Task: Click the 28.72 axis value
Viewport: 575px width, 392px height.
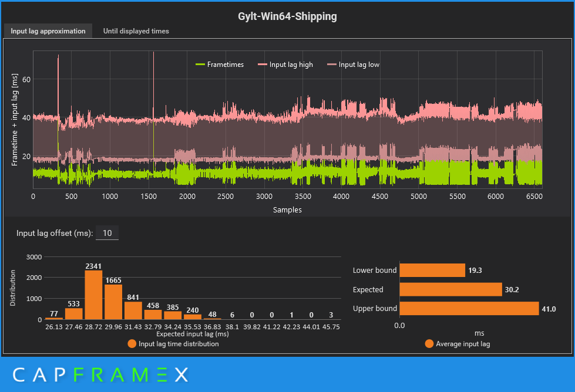Action: coord(93,327)
